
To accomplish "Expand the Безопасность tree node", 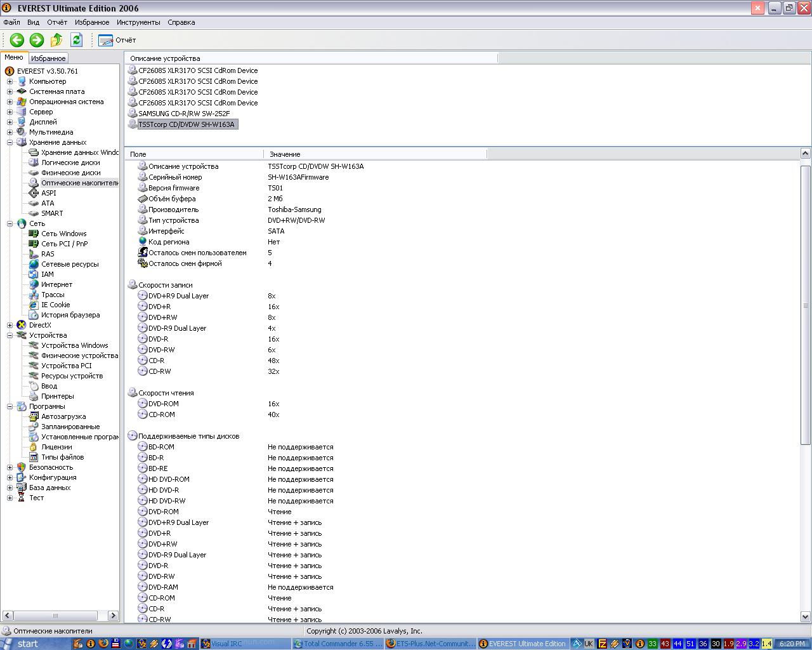I will coord(10,467).
